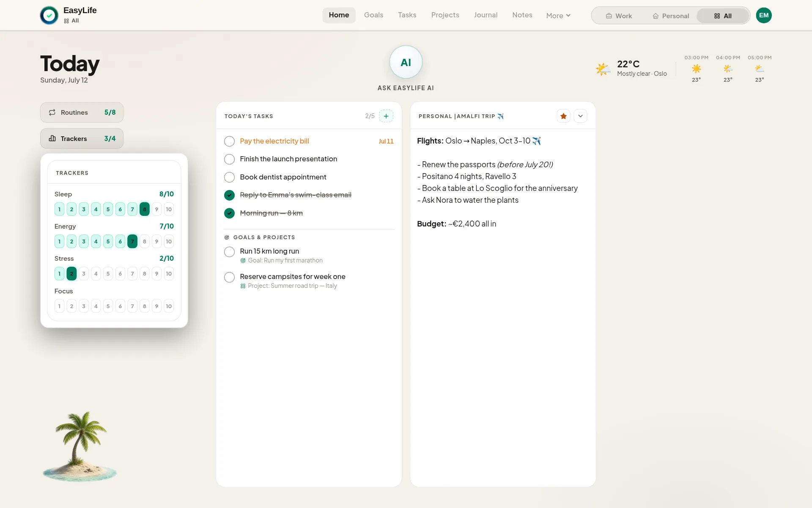The image size is (812, 508).
Task: Expand the Amalfi Trip note chevron
Action: pos(580,116)
